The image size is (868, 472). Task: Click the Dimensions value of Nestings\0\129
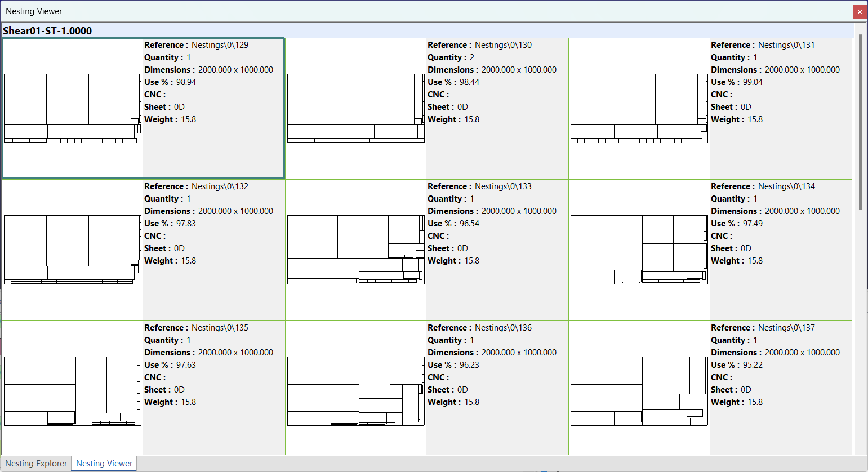[235, 70]
